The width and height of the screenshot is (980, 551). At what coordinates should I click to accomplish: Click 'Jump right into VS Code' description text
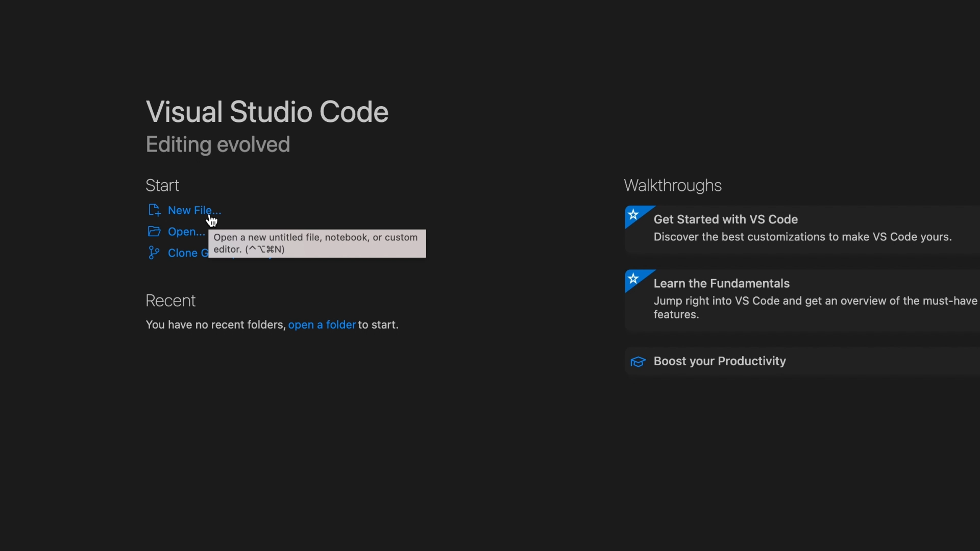pyautogui.click(x=816, y=308)
